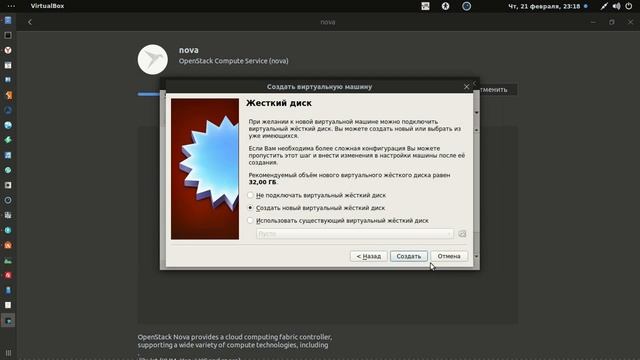Click the network connection status icon
640x360 pixels.
click(604, 6)
